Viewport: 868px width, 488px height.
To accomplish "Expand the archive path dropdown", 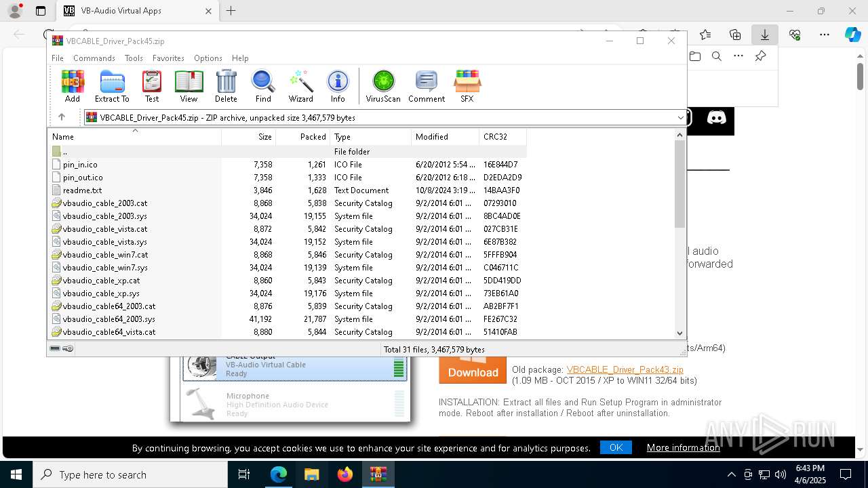I will pos(680,118).
